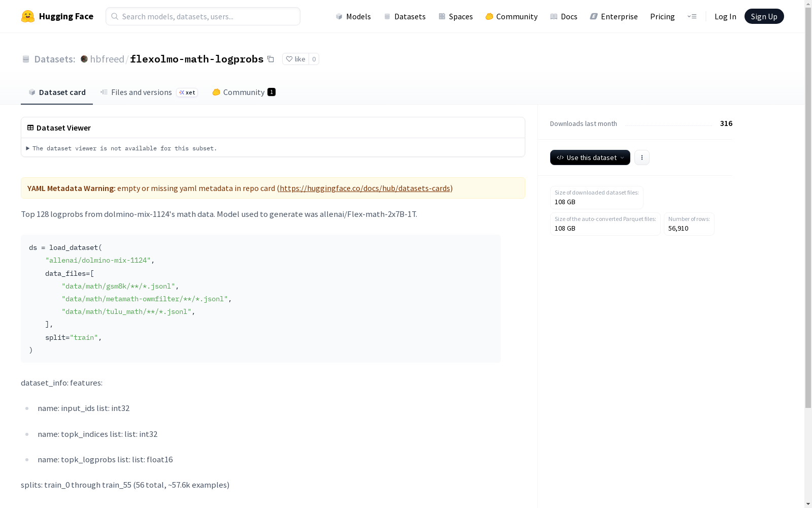Click the auto-converted Parquet files size value
The height and width of the screenshot is (508, 812).
pos(565,228)
